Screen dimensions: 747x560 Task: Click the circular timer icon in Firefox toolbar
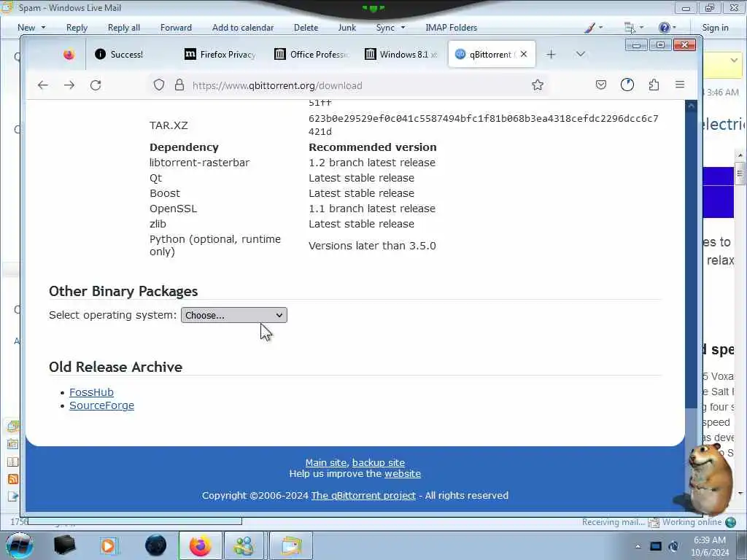pyautogui.click(x=627, y=85)
